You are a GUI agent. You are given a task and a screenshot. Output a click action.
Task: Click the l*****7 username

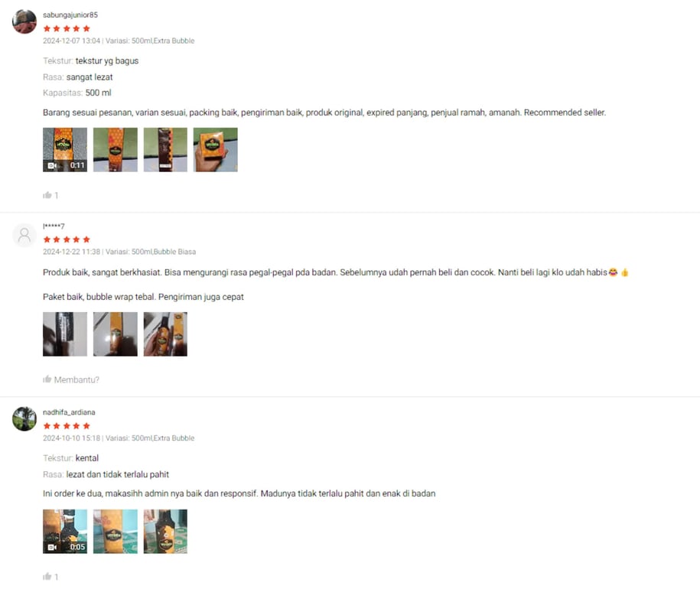pos(54,226)
